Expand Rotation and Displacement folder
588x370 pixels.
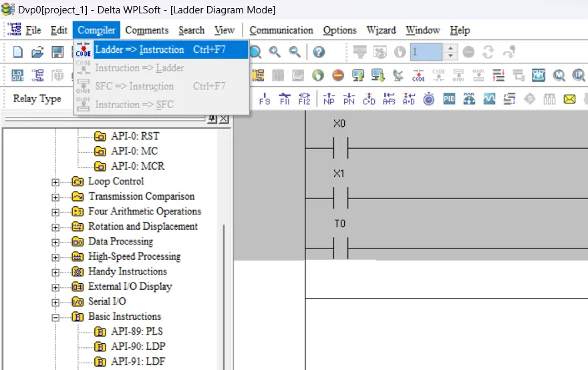tap(55, 227)
